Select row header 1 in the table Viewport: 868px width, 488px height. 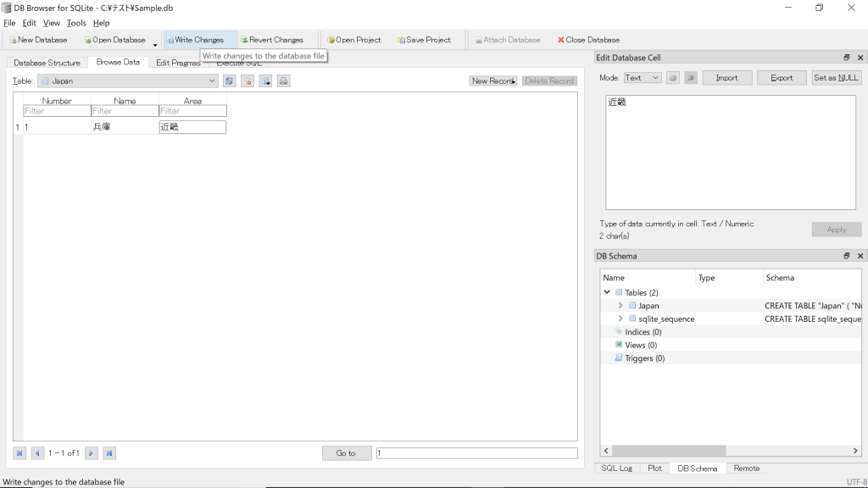coord(18,127)
